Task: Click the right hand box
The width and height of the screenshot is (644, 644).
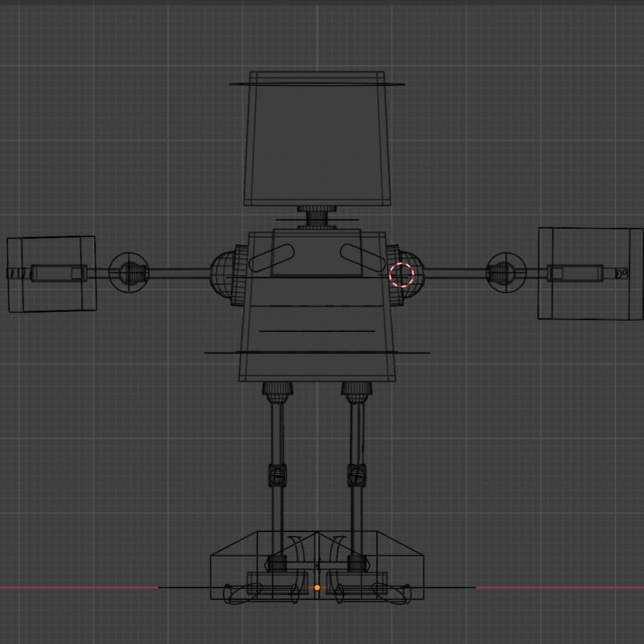Action: (590, 274)
